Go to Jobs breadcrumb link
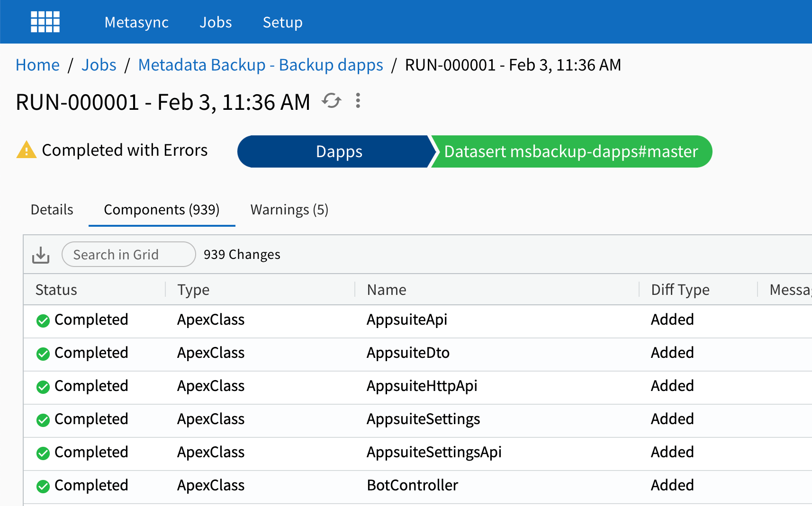Screen dimensions: 812x506 click(x=99, y=65)
